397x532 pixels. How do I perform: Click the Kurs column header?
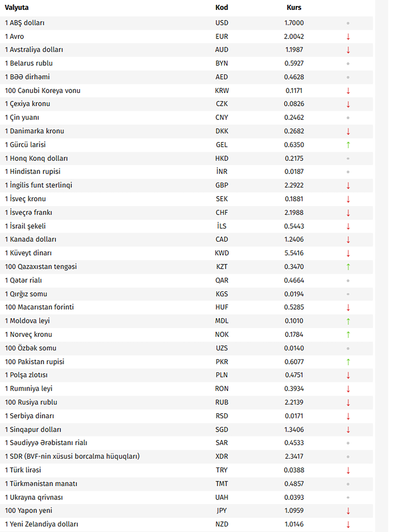coord(294,8)
